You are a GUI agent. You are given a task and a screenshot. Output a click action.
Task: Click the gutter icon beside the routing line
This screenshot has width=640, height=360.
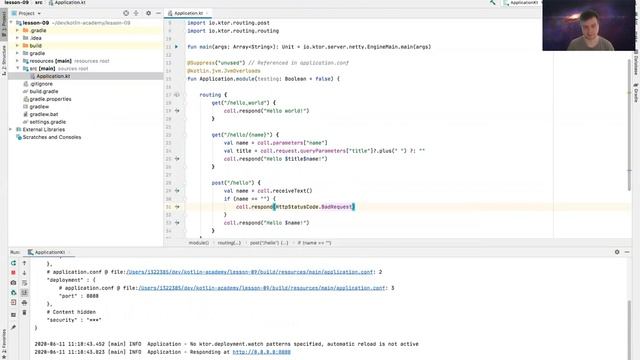click(177, 95)
